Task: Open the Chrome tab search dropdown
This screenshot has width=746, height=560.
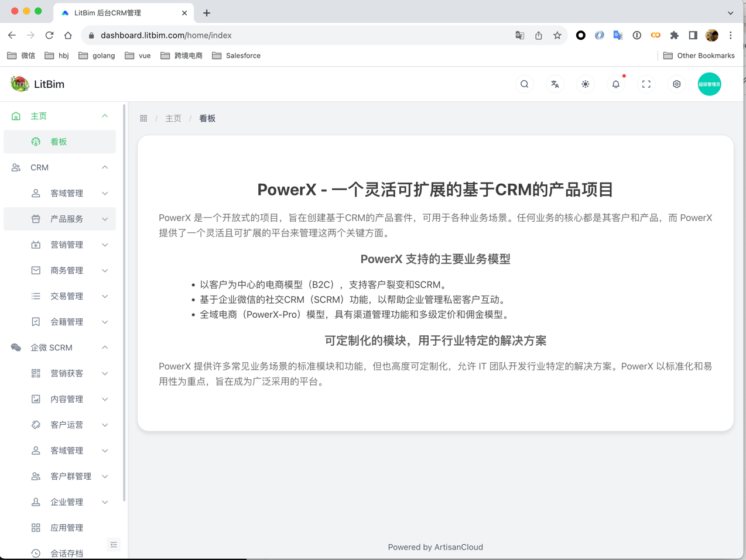Action: tap(730, 13)
